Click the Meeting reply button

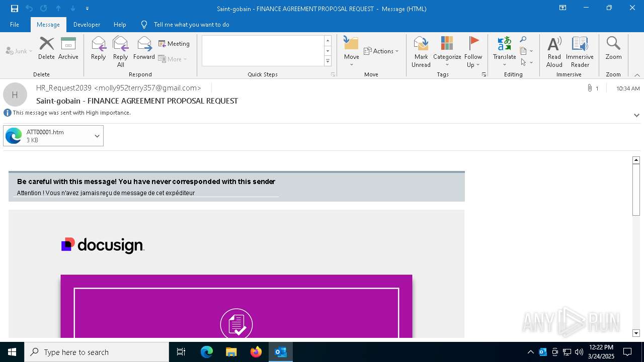tap(174, 44)
